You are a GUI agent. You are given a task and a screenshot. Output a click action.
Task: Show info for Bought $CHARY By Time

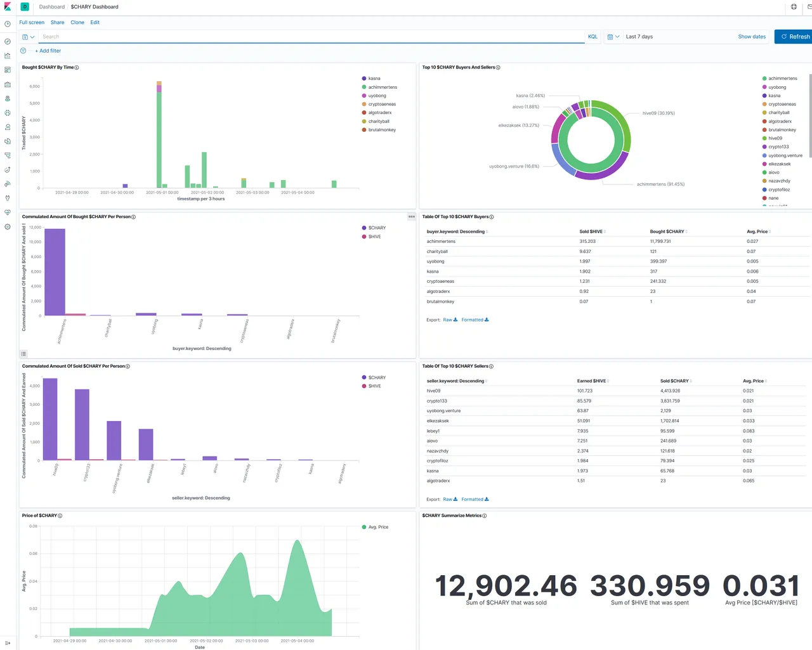click(x=77, y=67)
